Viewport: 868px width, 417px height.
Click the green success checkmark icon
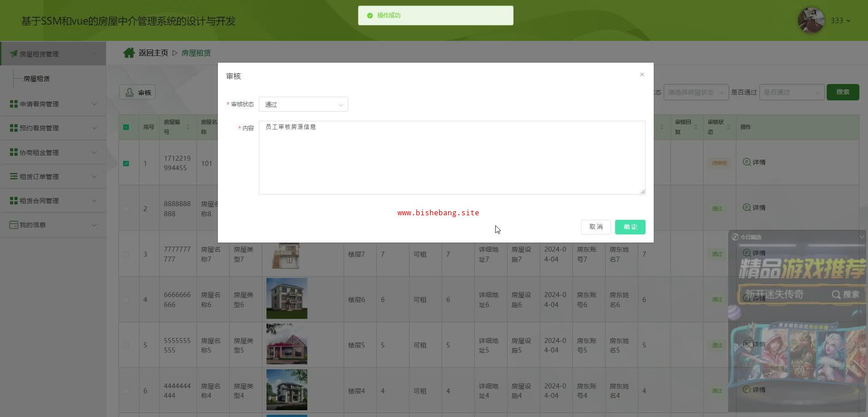click(x=370, y=15)
